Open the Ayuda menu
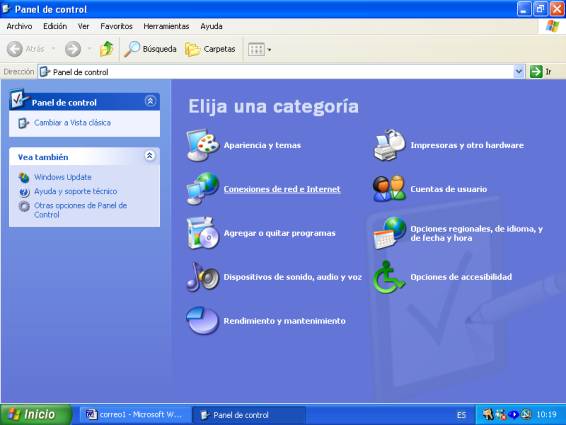The width and height of the screenshot is (566, 425). pyautogui.click(x=212, y=26)
